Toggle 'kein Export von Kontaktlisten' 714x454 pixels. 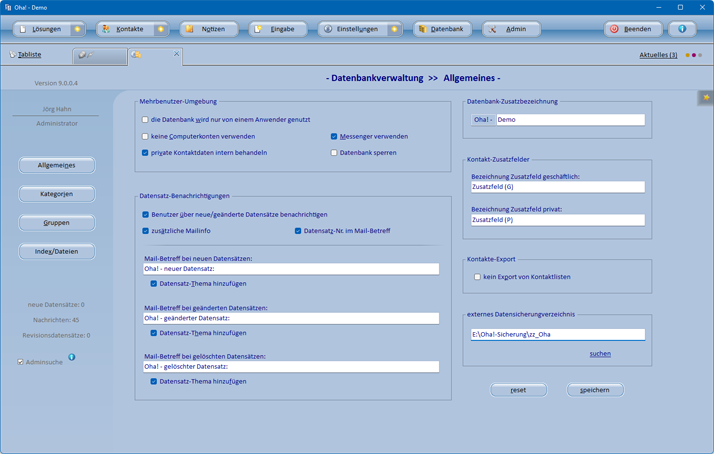click(477, 277)
